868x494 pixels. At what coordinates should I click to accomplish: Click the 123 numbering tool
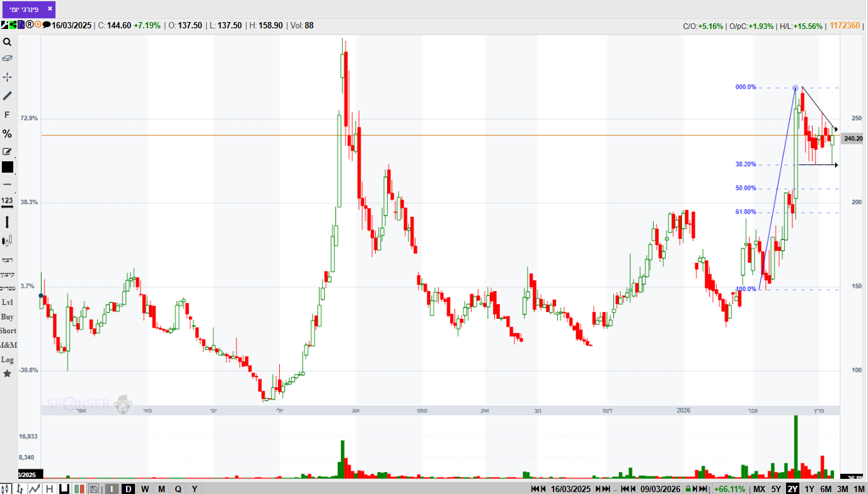click(7, 202)
